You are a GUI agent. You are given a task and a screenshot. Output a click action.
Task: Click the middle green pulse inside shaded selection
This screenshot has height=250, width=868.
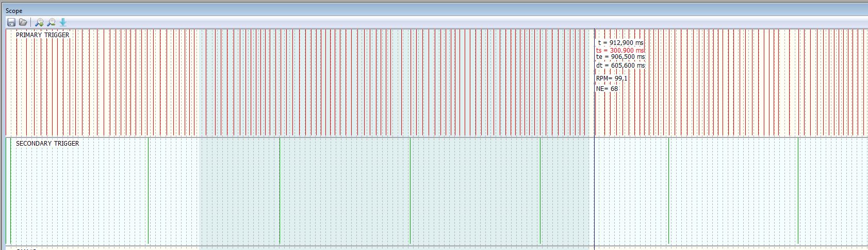tap(410, 191)
